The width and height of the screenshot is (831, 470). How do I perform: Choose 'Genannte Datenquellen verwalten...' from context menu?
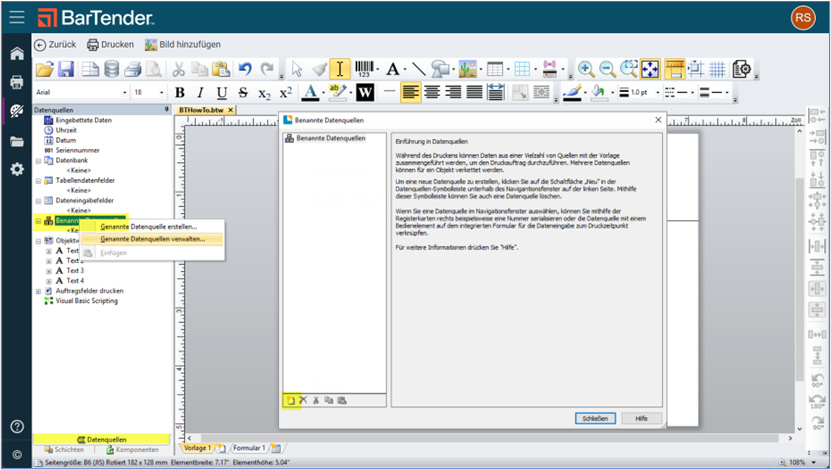(152, 239)
